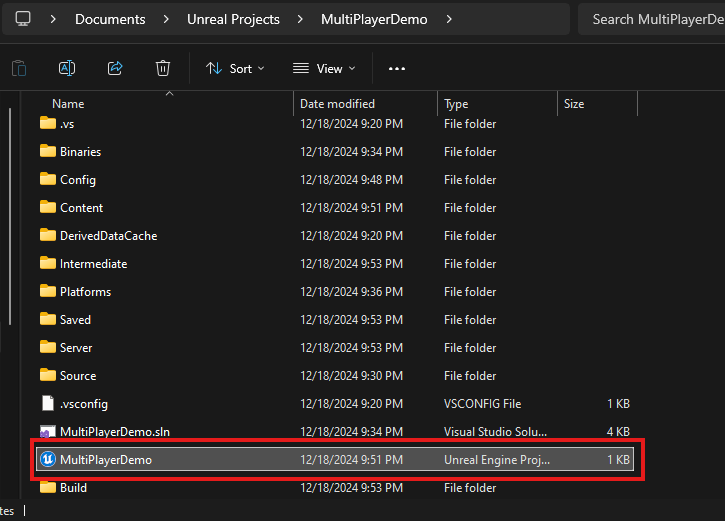Image resolution: width=725 pixels, height=521 pixels.
Task: Sort by the Name column header
Action: (x=68, y=104)
